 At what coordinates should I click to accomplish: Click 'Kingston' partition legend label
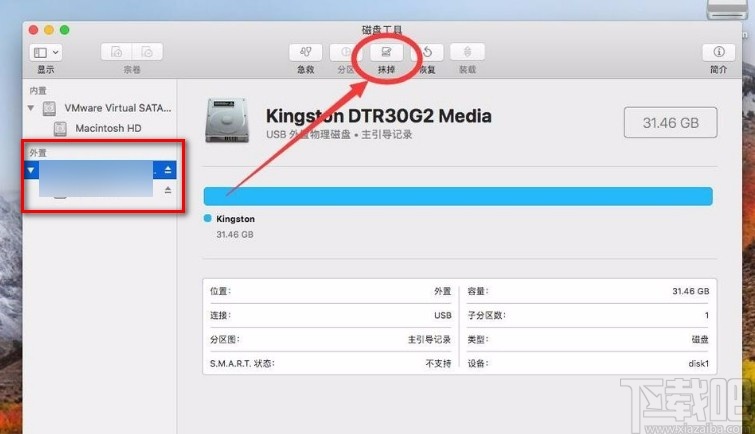[x=235, y=219]
